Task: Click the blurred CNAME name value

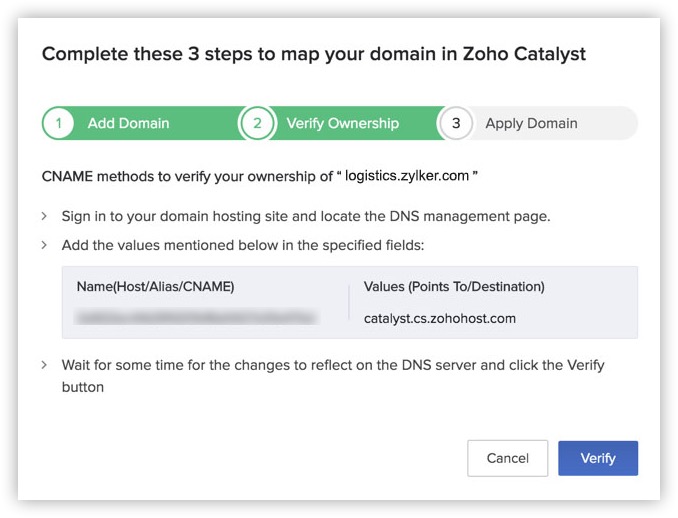Action: click(196, 317)
